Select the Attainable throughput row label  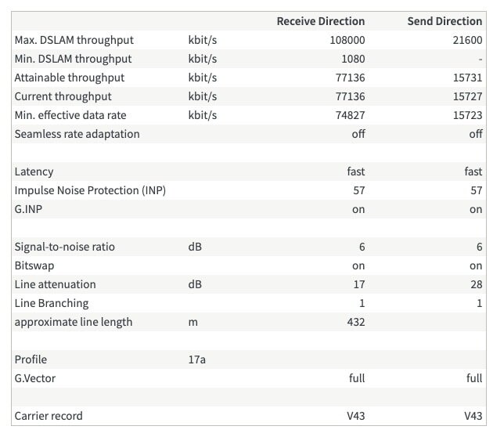70,78
